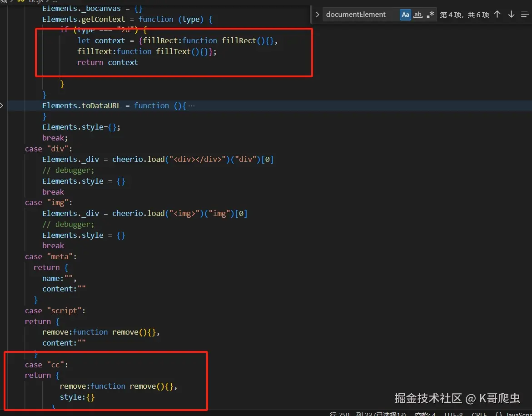Viewport: 532px width, 416px height.
Task: Click 'Elements.style = {}' under case "img"
Action: click(84, 235)
